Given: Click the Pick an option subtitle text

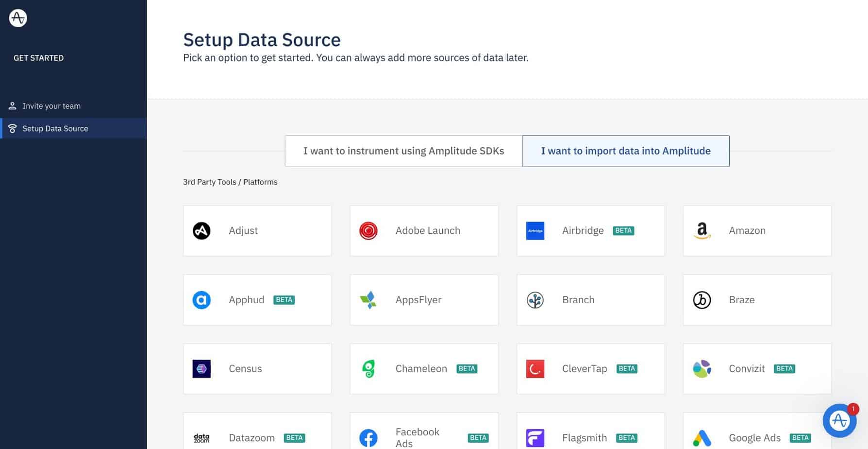Looking at the screenshot, I should [355, 58].
